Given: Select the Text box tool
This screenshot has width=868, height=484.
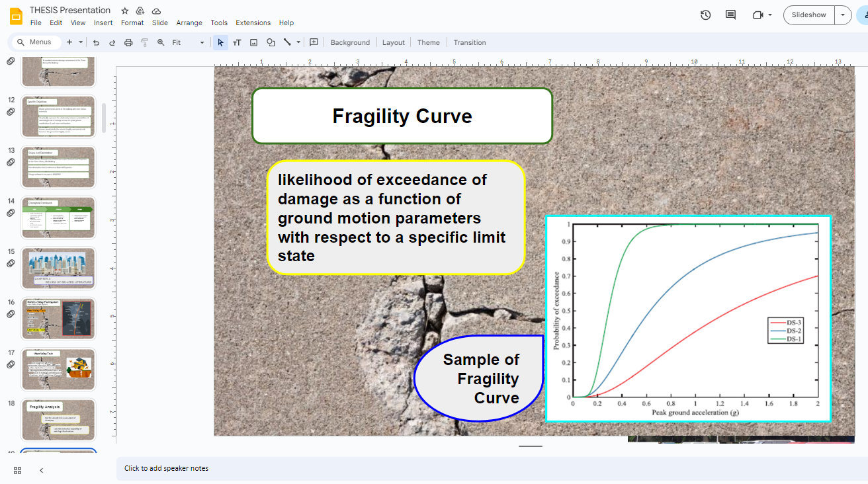Looking at the screenshot, I should pos(237,42).
